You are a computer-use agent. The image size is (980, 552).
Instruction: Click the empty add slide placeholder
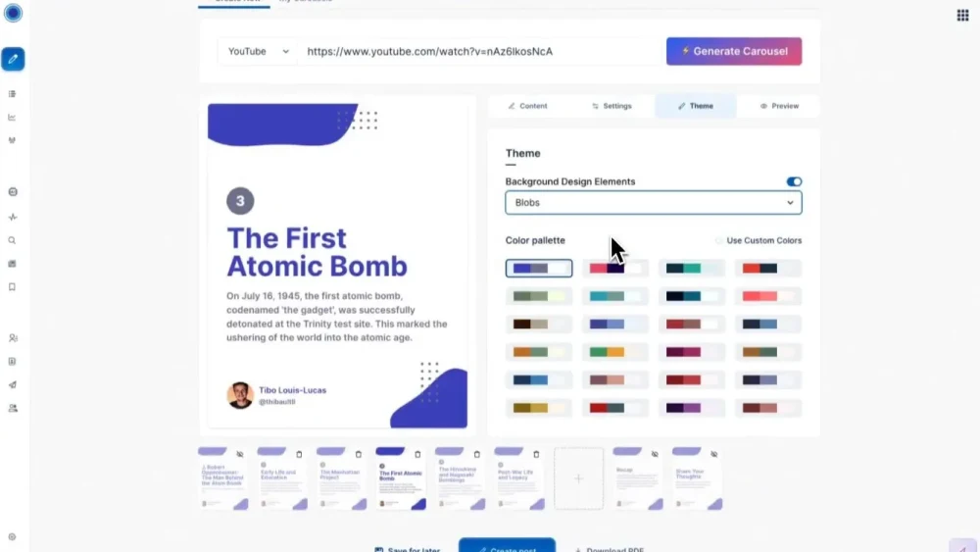click(579, 478)
